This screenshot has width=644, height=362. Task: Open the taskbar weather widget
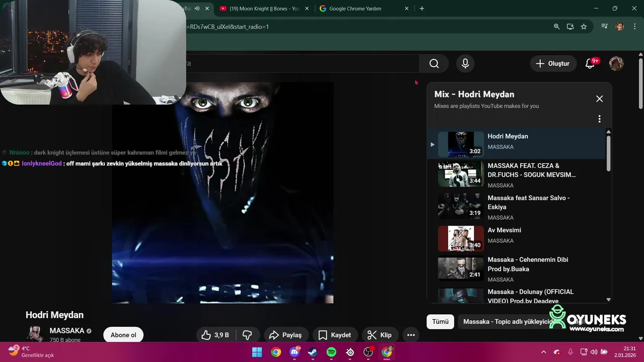31,351
